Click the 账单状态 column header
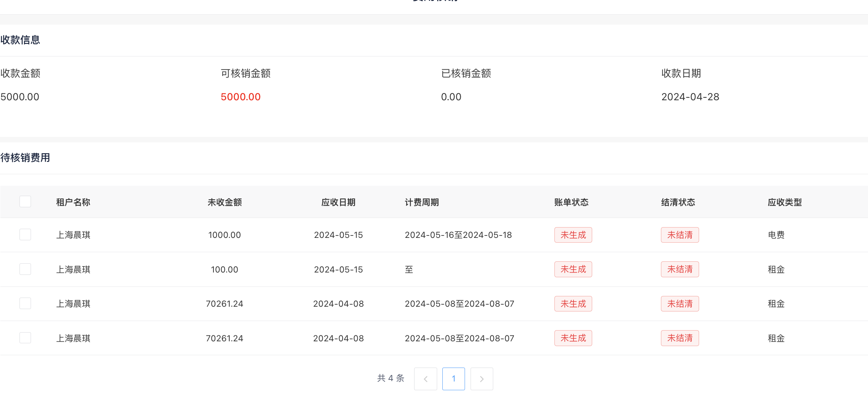This screenshot has height=397, width=868. coord(571,202)
